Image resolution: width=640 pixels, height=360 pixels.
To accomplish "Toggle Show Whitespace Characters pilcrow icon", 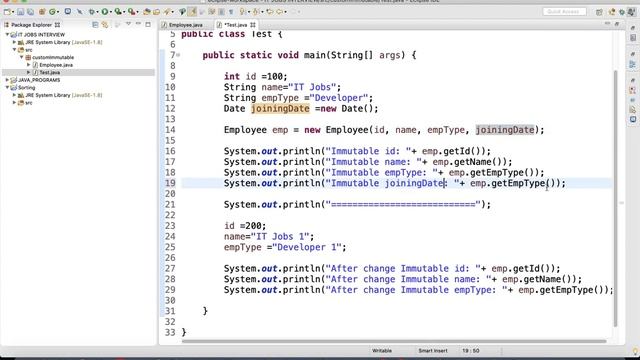I will coord(231,12).
